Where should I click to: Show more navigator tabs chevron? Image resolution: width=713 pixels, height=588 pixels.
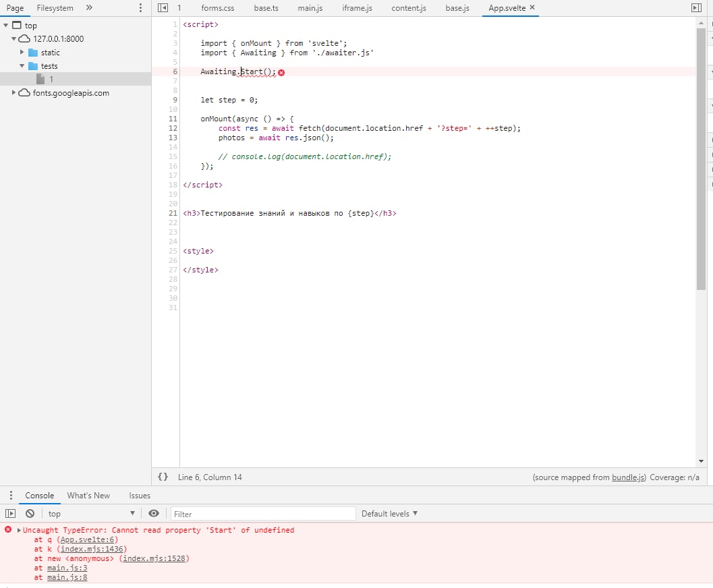click(89, 7)
